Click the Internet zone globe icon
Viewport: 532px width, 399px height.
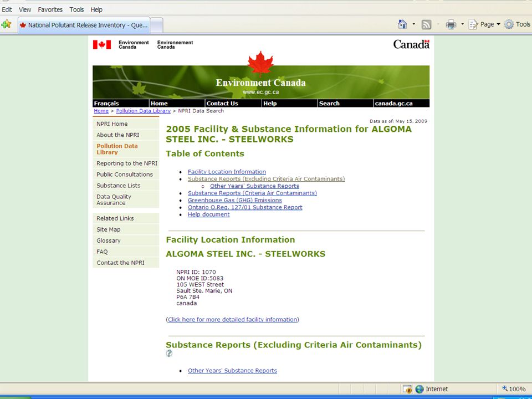point(420,389)
